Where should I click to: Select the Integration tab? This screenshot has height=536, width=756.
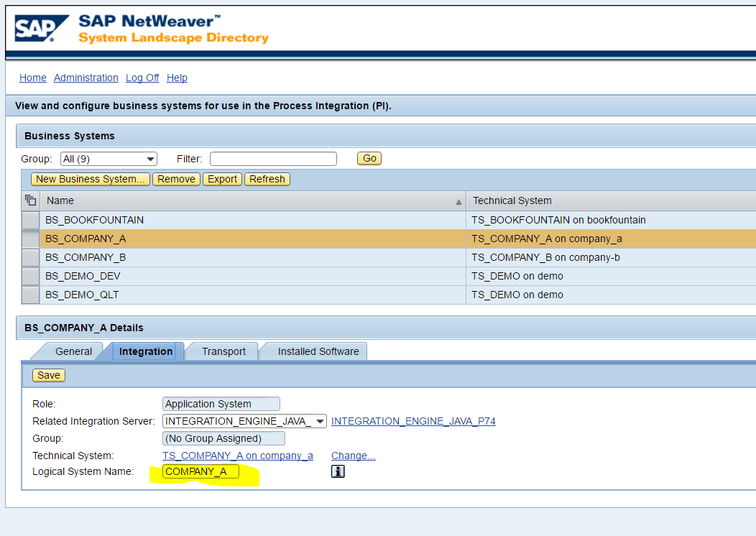point(146,351)
